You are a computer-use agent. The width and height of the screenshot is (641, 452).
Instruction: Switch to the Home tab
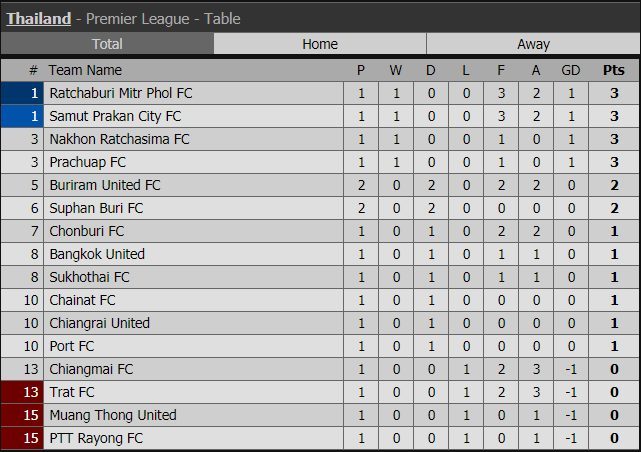(320, 44)
